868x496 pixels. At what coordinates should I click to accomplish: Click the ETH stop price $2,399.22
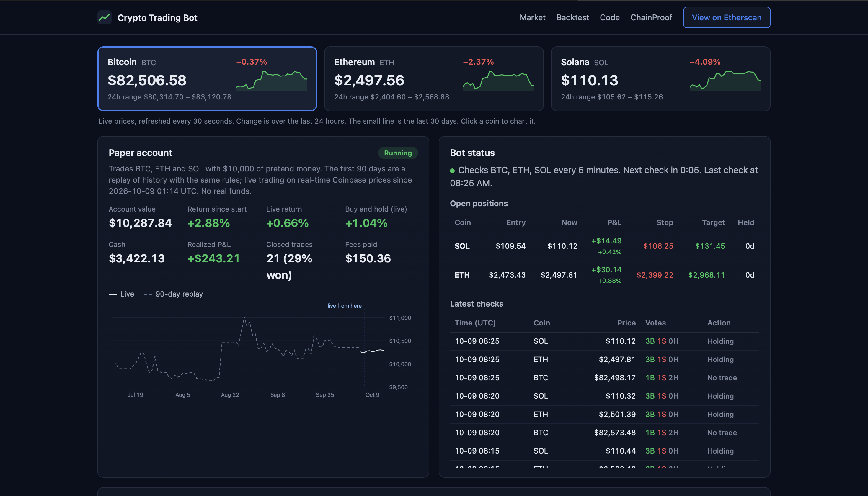[x=655, y=275]
